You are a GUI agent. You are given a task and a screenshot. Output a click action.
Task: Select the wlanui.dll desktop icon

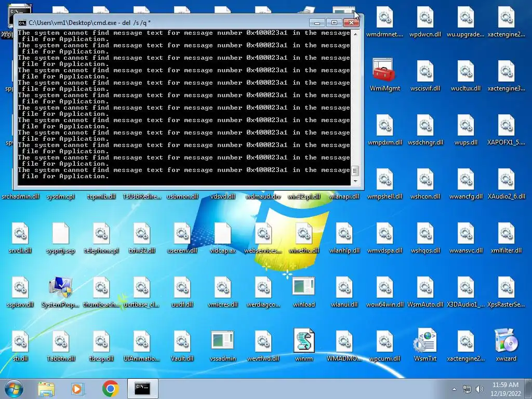344,287
